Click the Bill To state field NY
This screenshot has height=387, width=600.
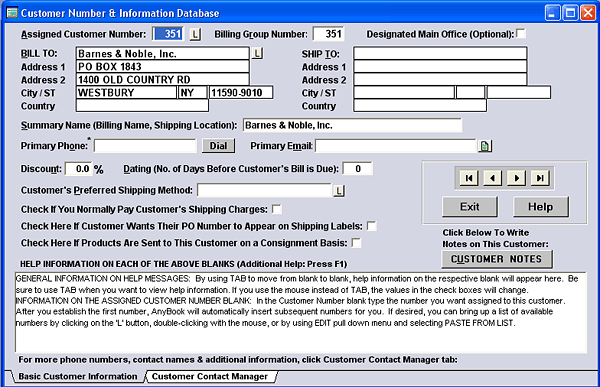coord(193,93)
